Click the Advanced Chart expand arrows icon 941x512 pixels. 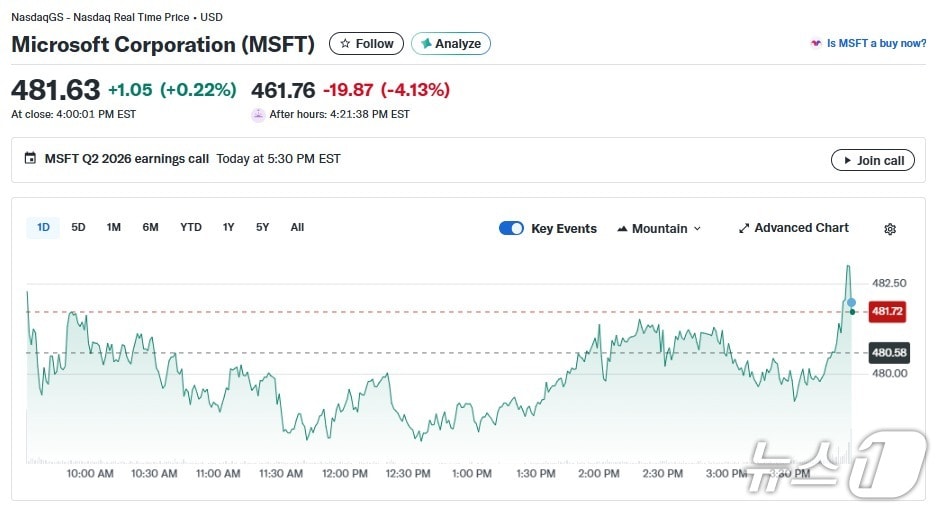point(744,229)
